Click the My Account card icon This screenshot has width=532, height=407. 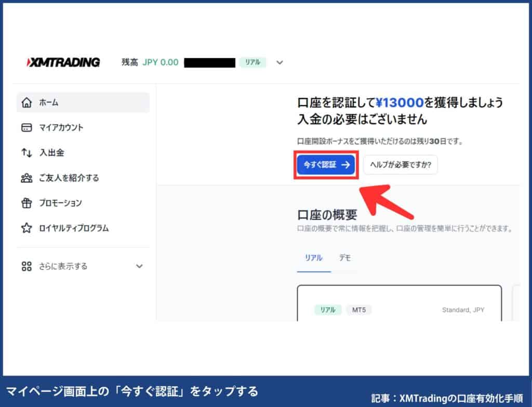[x=26, y=128]
